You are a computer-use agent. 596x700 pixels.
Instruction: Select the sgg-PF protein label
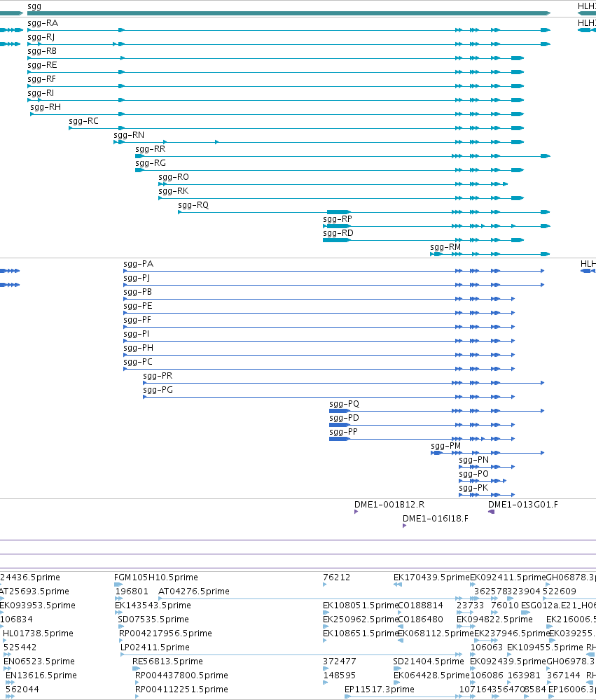coord(137,320)
